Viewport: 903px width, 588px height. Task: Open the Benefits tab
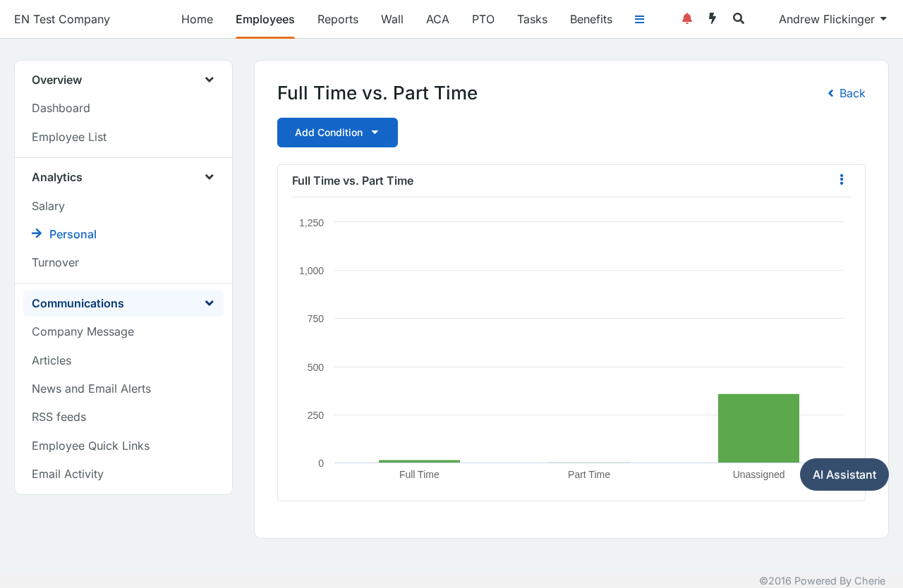pos(591,19)
